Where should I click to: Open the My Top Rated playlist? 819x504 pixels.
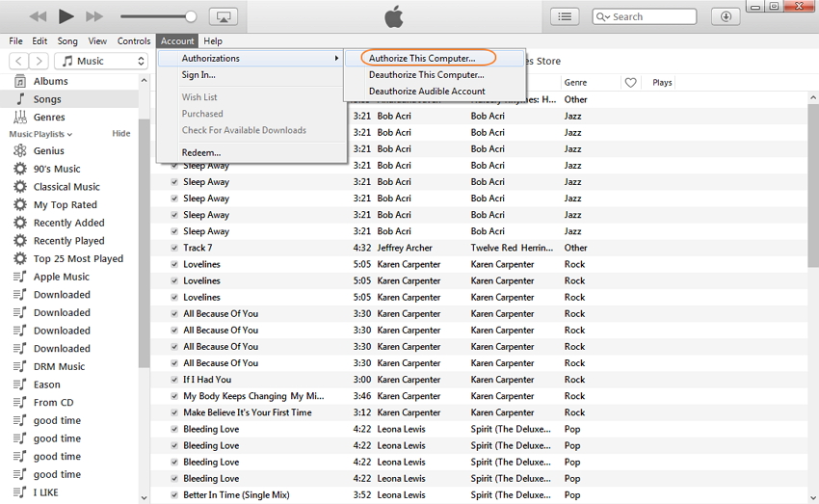pos(65,204)
